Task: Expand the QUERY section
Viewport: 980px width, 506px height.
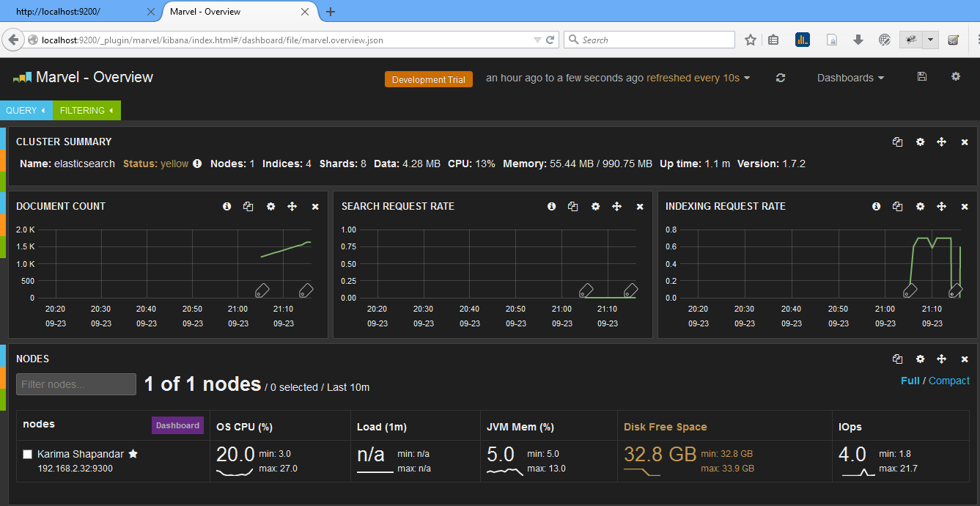Action: [x=26, y=111]
